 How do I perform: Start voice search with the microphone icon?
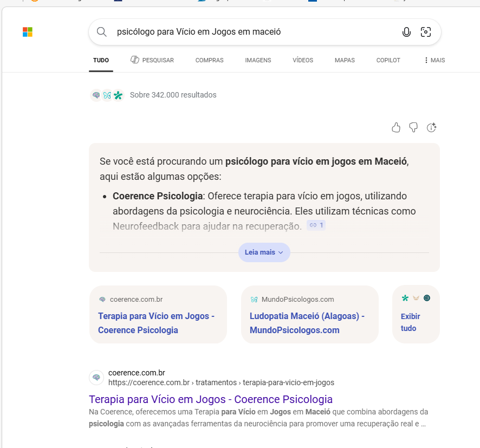(406, 32)
